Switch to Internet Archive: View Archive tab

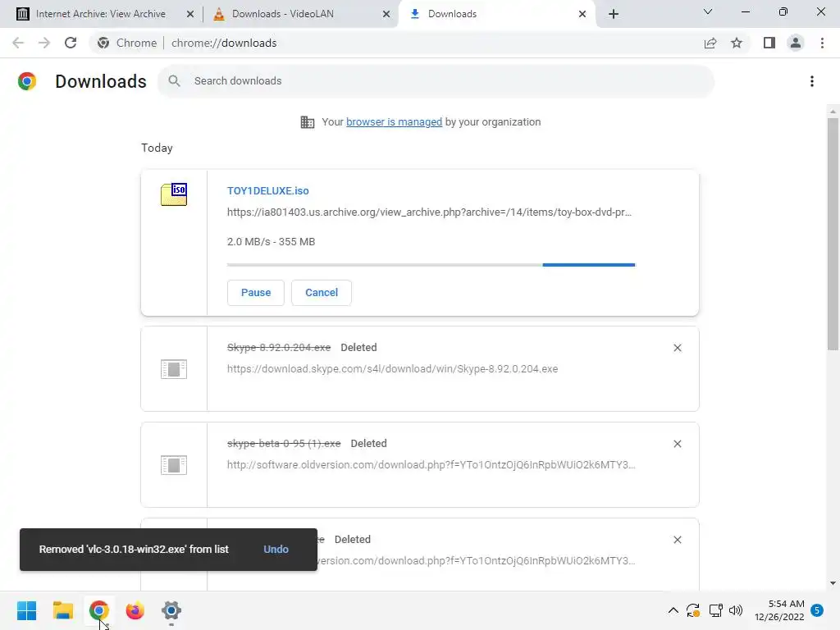point(100,14)
